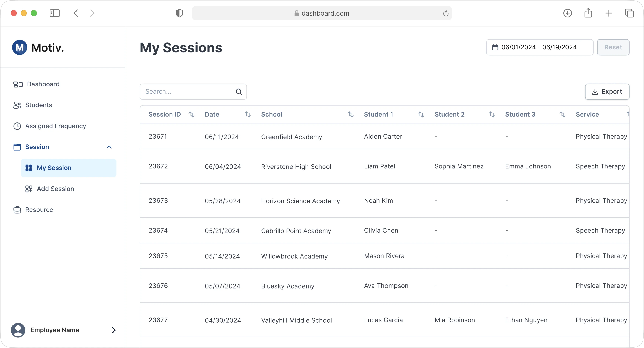Toggle the Date column sort order

[248, 114]
